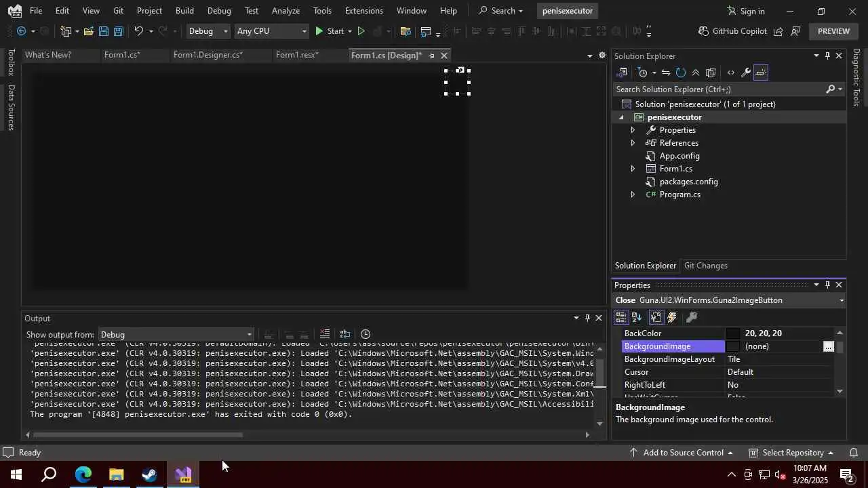This screenshot has width=868, height=488.
Task: Collapse the penisexecutor project node
Action: (x=621, y=117)
